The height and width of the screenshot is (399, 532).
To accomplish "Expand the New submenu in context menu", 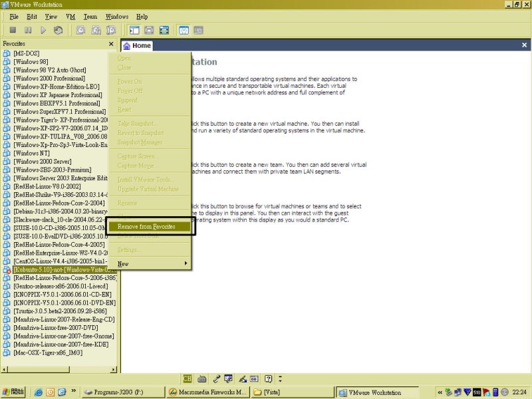I will pos(149,263).
